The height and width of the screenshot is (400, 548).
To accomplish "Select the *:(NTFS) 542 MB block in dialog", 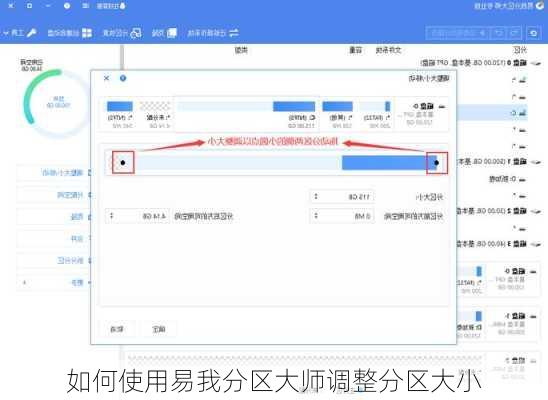I will point(120,114).
